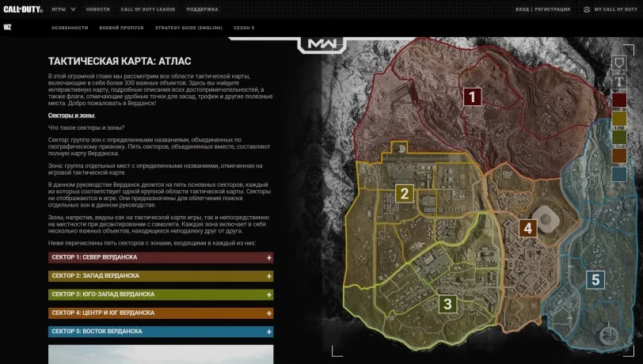Open the СЕЗОН 5 tab
Viewport: 643px width, 364px height.
click(x=244, y=28)
